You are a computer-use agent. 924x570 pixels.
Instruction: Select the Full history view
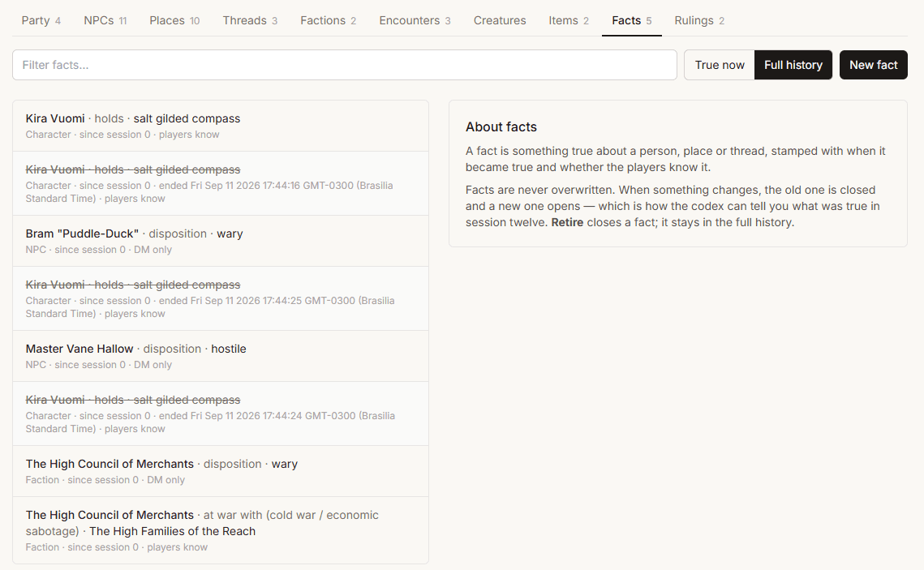[x=793, y=65]
